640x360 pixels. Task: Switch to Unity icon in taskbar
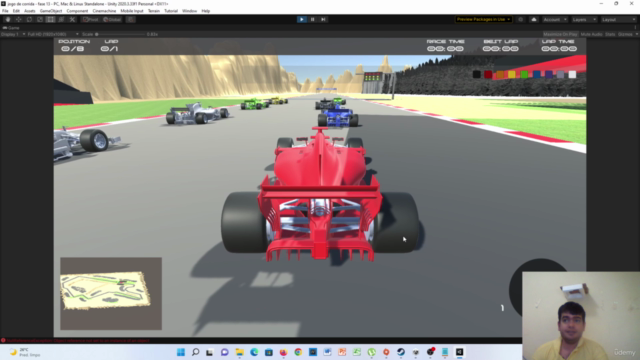(460, 352)
